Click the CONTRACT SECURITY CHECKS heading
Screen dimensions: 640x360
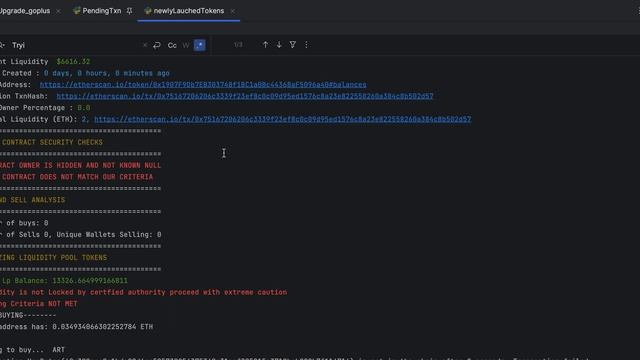pos(52,142)
